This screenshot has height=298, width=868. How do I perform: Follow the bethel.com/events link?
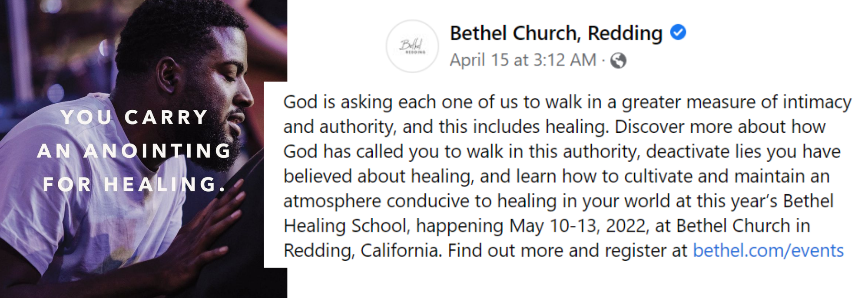768,251
